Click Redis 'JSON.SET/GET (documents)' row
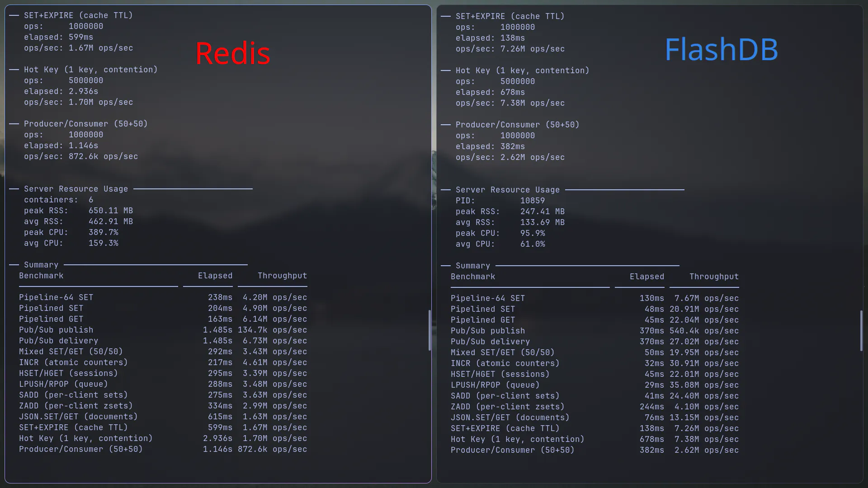This screenshot has width=868, height=488. 163,417
